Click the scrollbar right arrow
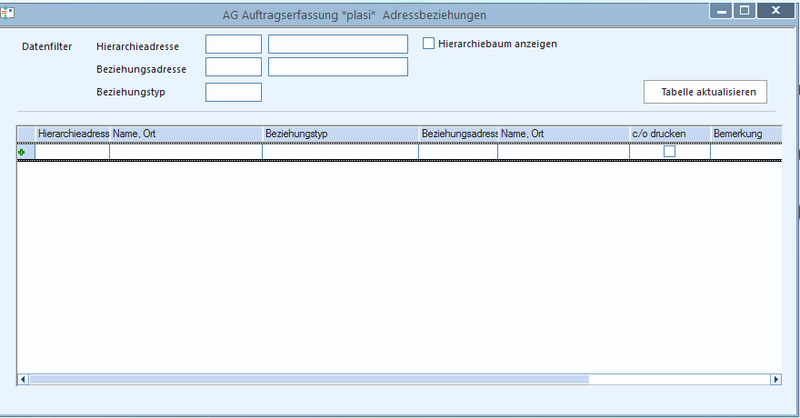Image resolution: width=800 pixels, height=418 pixels. [776, 379]
